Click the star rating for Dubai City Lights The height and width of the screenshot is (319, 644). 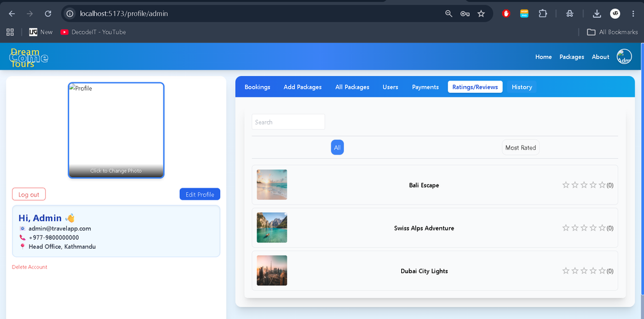pyautogui.click(x=584, y=271)
